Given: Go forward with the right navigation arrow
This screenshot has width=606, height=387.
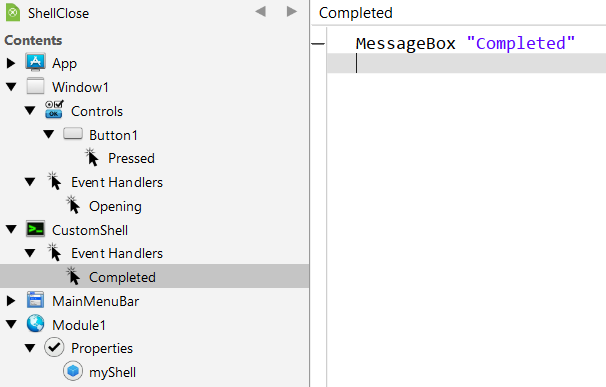Looking at the screenshot, I should click(x=291, y=12).
